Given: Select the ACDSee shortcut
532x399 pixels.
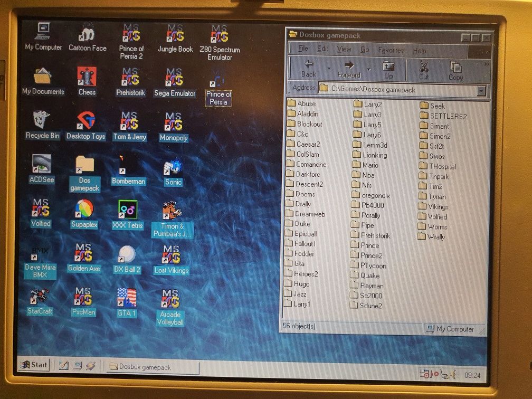Looking at the screenshot, I should (x=41, y=169).
